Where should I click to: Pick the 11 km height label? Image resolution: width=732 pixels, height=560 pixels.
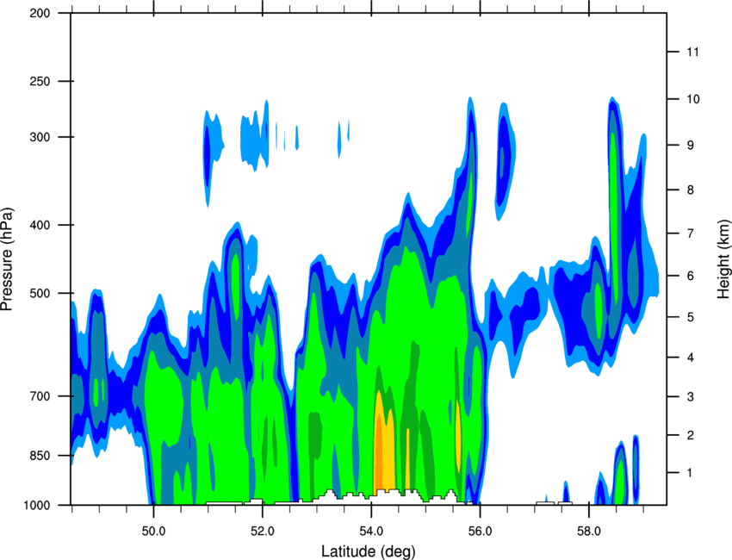click(x=692, y=52)
